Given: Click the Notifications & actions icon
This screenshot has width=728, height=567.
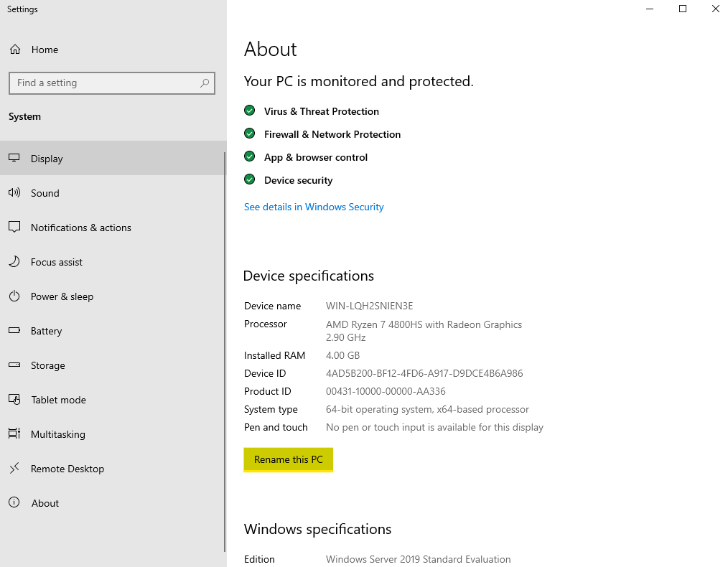Looking at the screenshot, I should pyautogui.click(x=14, y=227).
